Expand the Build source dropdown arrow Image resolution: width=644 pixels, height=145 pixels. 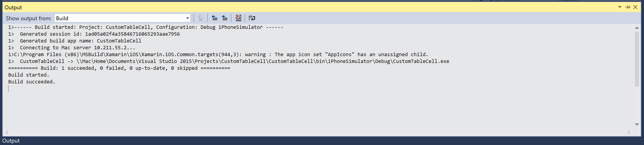pos(187,18)
